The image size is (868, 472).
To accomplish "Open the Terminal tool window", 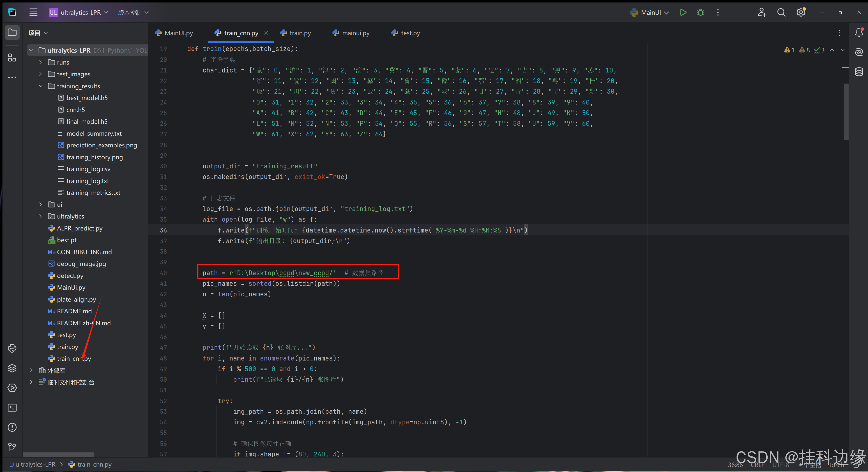I will (12, 408).
